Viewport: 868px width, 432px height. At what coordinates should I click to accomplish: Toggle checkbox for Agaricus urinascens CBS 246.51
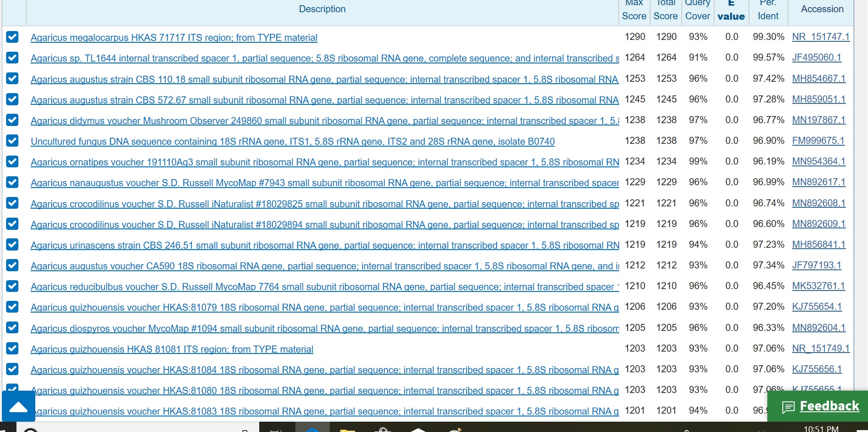pos(12,245)
